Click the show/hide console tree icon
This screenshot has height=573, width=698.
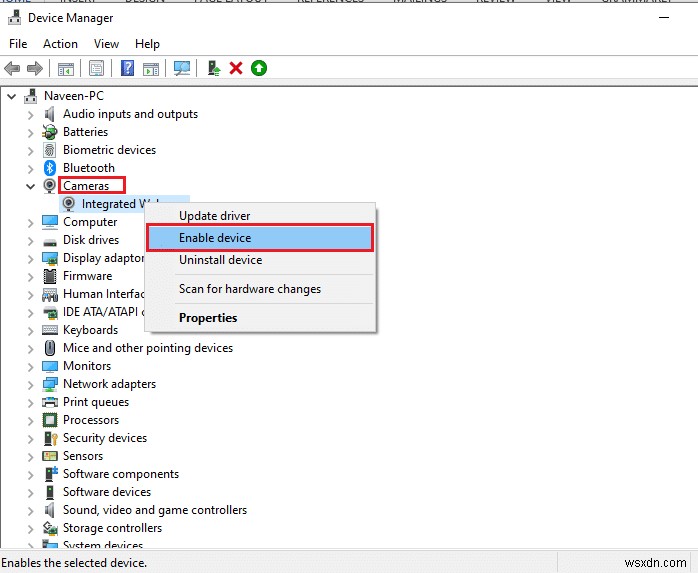click(x=66, y=69)
